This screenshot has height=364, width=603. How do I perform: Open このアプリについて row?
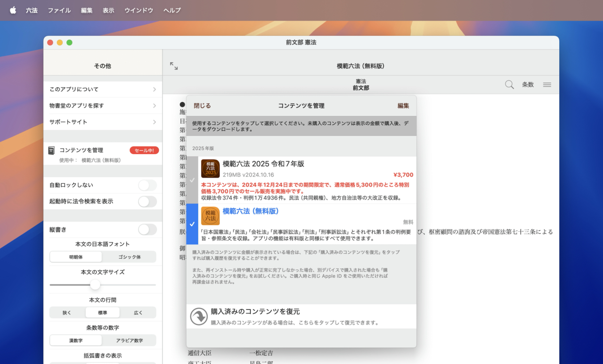point(103,89)
